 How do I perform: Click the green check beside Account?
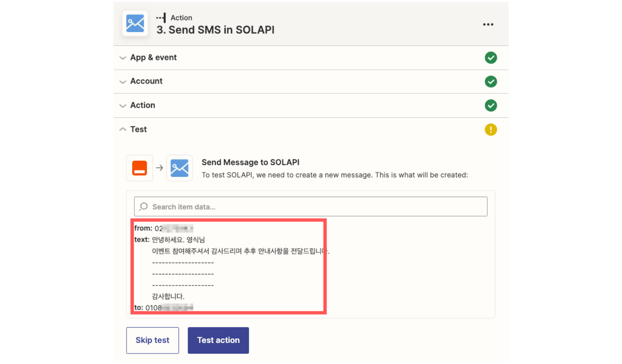(x=491, y=82)
